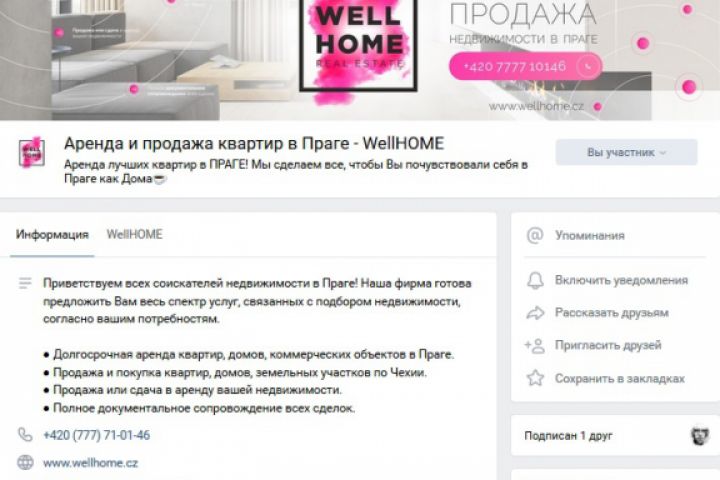
Task: Enable Включить уведомления
Action: [x=621, y=280]
